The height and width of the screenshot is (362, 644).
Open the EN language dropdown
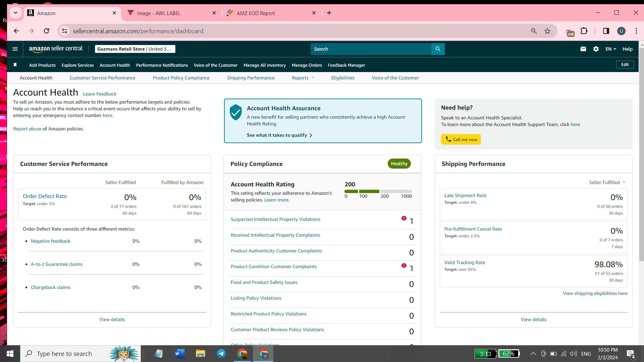point(611,49)
